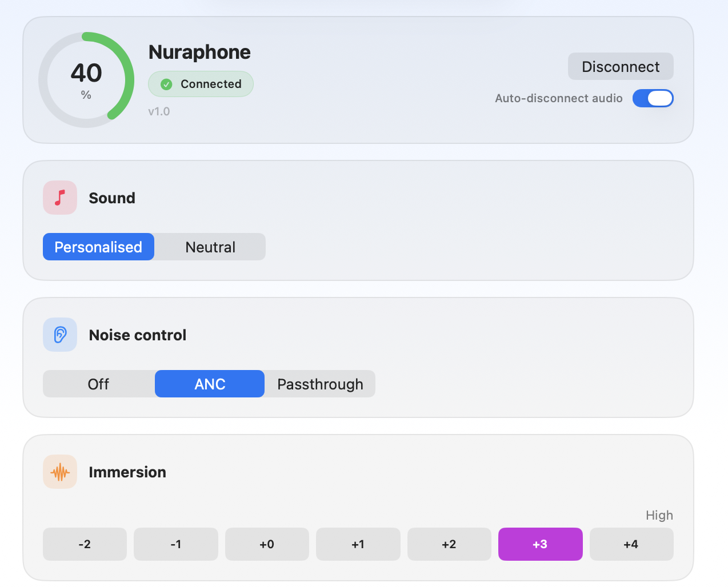Image resolution: width=728 pixels, height=587 pixels.
Task: Select the highlighted +3 immersion level
Action: point(541,544)
